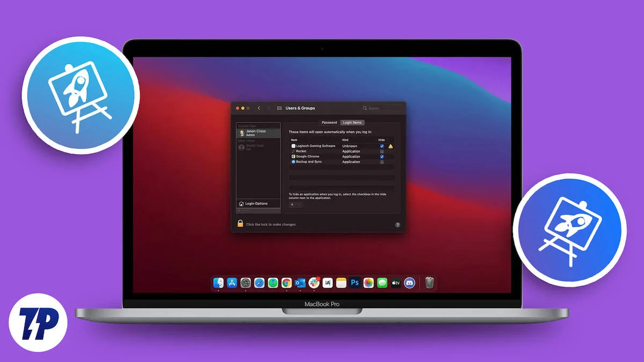The image size is (644, 362).
Task: Open the Find My app in the Dock
Action: click(x=273, y=283)
